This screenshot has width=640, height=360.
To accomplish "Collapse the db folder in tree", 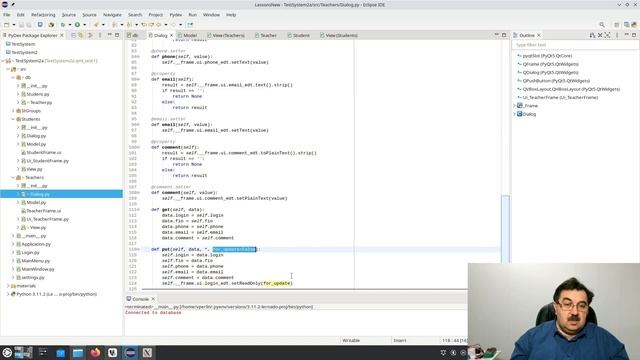I will pyautogui.click(x=13, y=77).
